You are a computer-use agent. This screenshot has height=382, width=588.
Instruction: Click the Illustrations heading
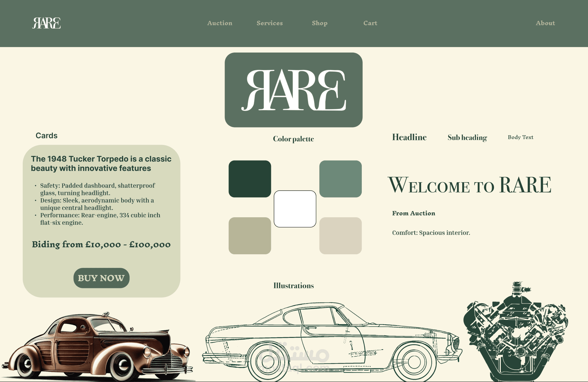(x=294, y=286)
